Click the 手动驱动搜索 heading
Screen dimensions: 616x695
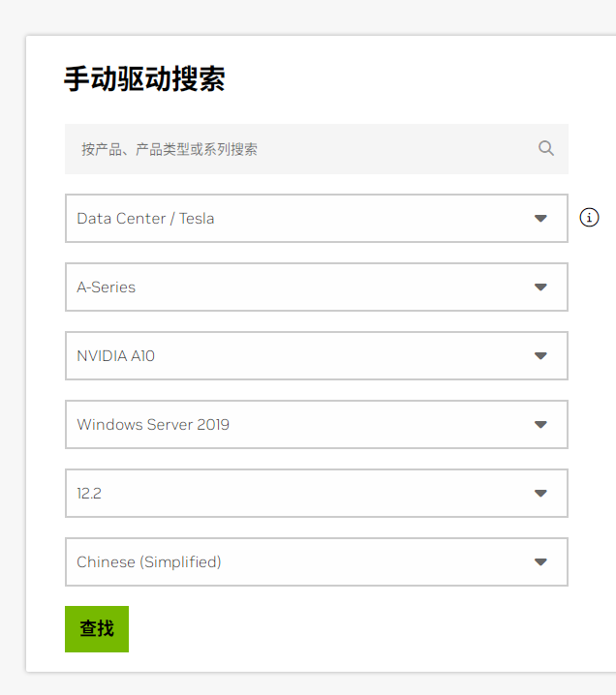[144, 79]
